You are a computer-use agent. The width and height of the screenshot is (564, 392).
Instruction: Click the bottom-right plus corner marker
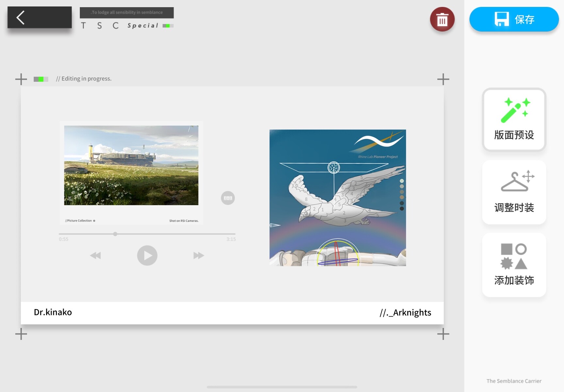point(443,334)
